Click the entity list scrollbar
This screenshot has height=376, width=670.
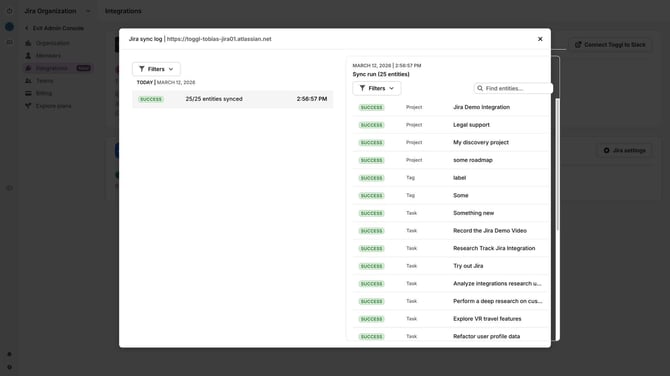(x=557, y=164)
